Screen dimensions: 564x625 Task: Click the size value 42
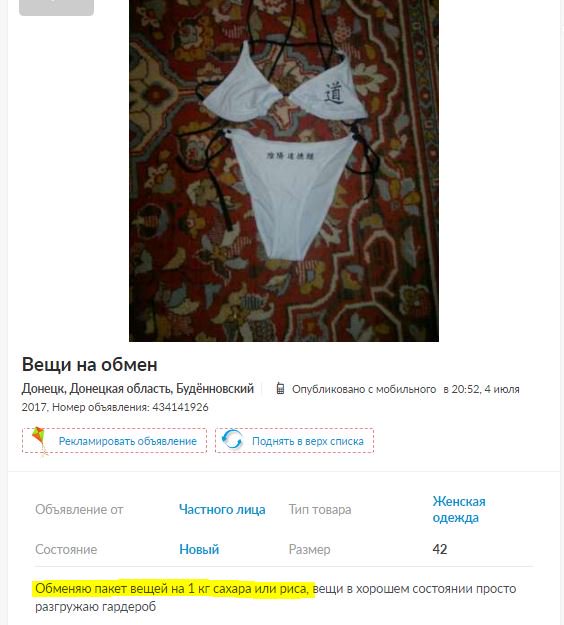(x=440, y=549)
